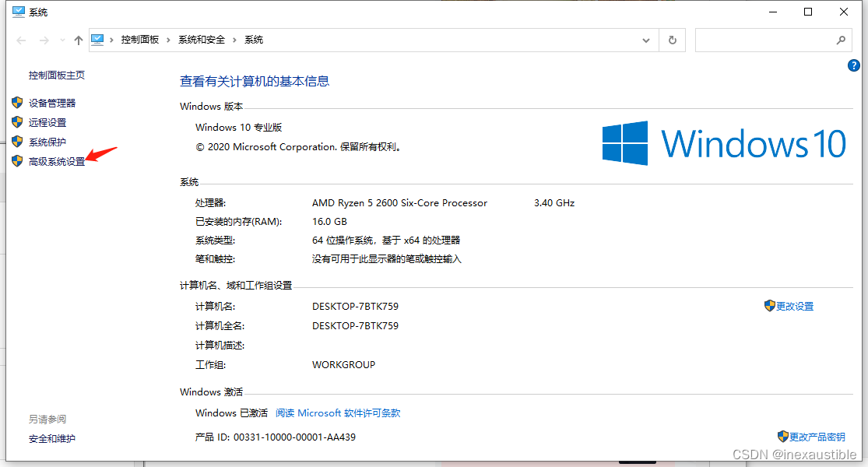The image size is (868, 467).
Task: Click 更改产品密钥 link
Action: click(x=817, y=437)
